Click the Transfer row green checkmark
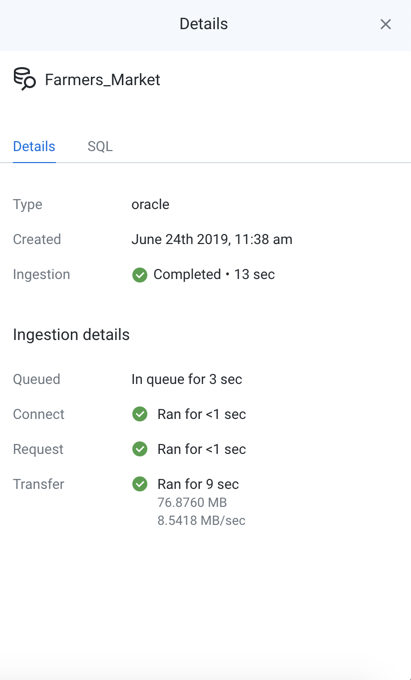This screenshot has height=680, width=411. pos(140,484)
